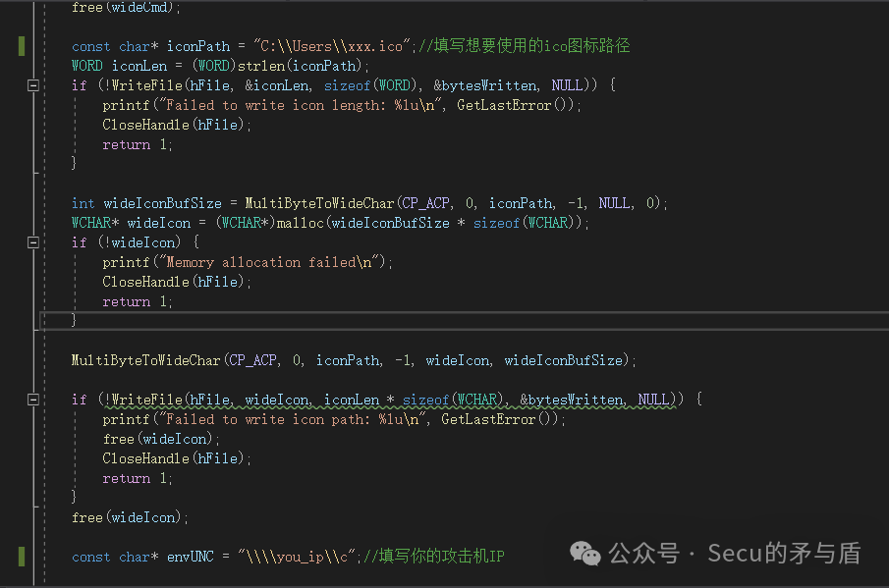This screenshot has height=588, width=889.
Task: Click the free(wideCmd) line at top
Action: (x=126, y=8)
